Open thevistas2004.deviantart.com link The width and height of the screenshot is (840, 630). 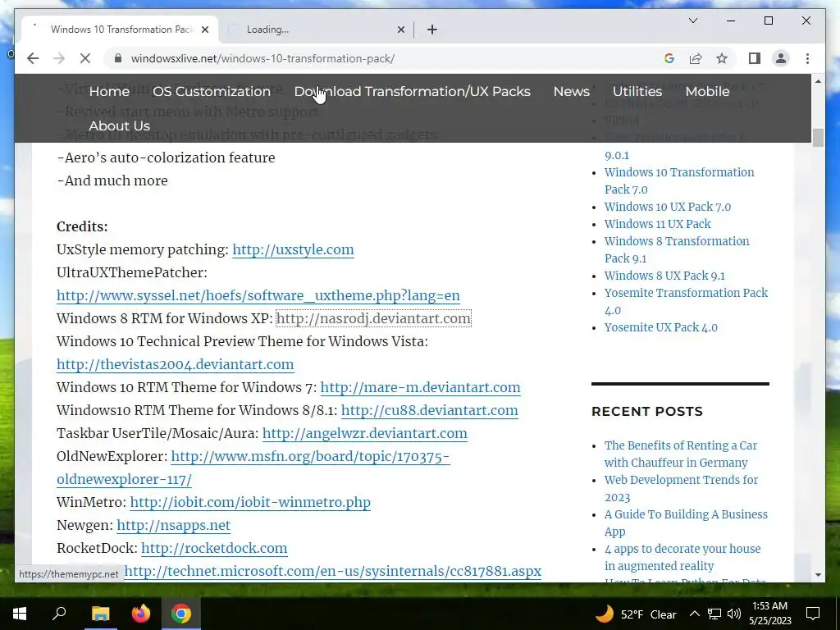[x=176, y=364]
